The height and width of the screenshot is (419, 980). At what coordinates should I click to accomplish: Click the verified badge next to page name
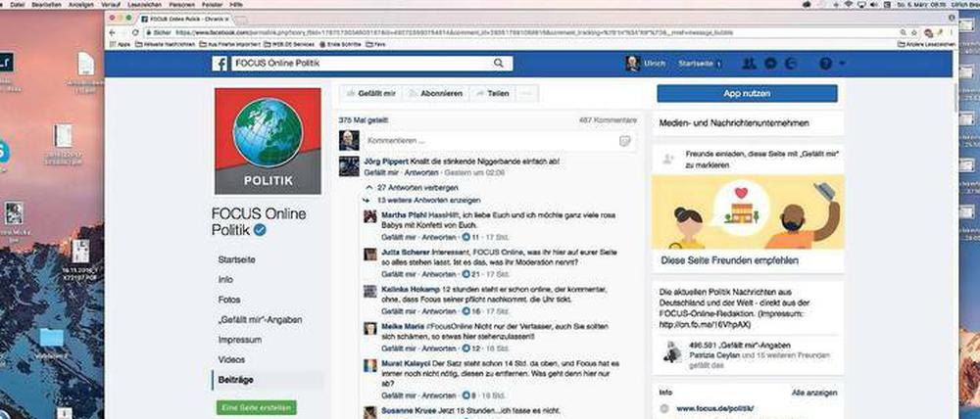[x=260, y=230]
